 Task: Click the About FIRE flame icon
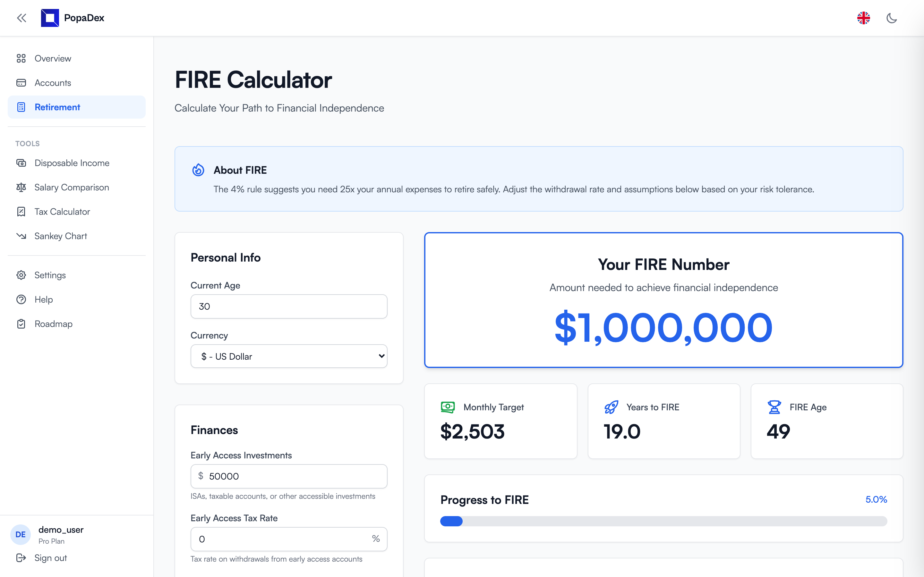coord(198,170)
